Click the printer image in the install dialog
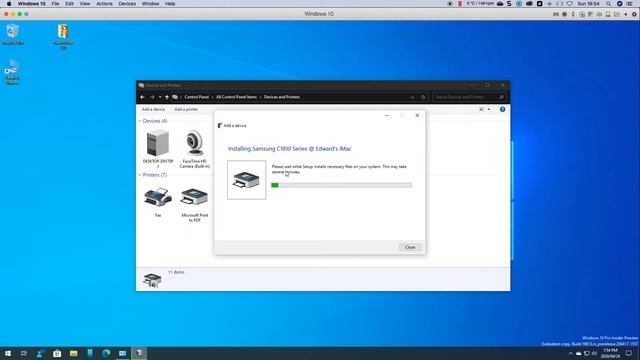Viewport: 640px width, 360px height. click(x=247, y=180)
